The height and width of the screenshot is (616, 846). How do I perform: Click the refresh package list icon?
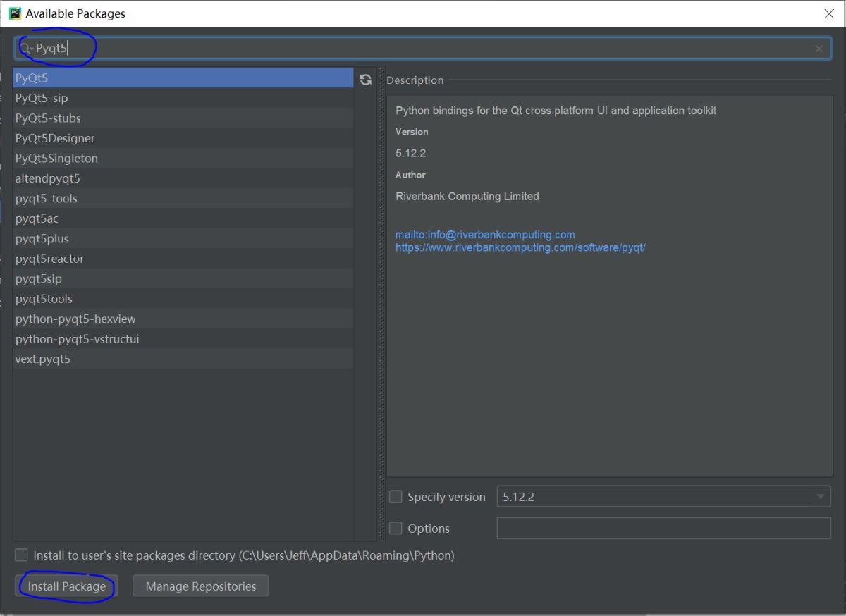click(x=365, y=80)
